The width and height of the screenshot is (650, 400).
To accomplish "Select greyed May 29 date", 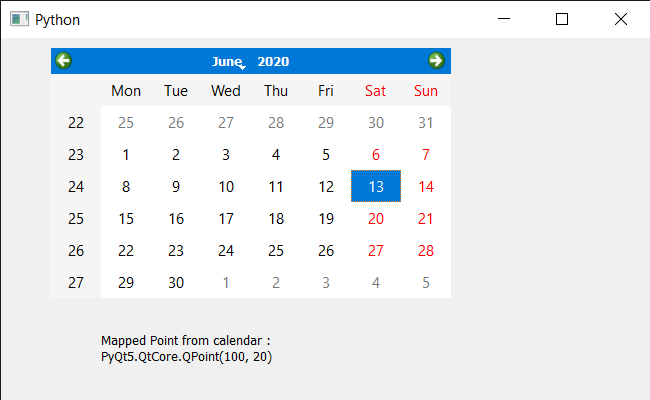I will [326, 122].
